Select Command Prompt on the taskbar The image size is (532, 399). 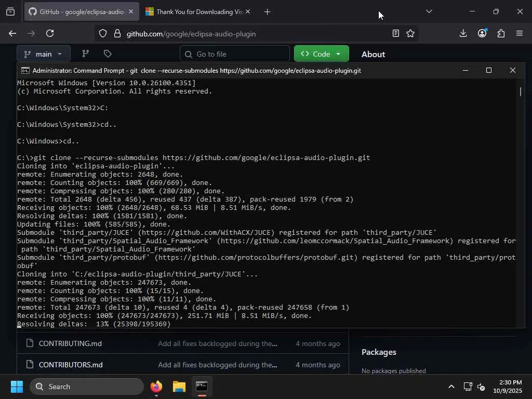202,387
